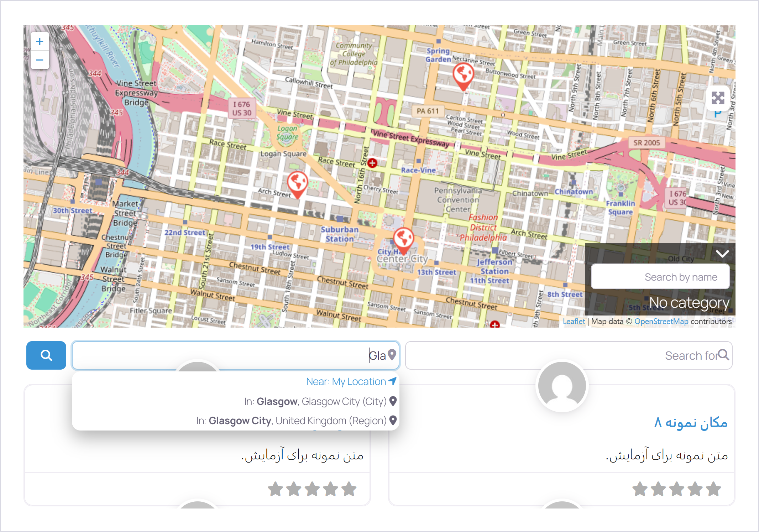Click third star of left card rating
This screenshot has width=759, height=532.
[x=312, y=489]
